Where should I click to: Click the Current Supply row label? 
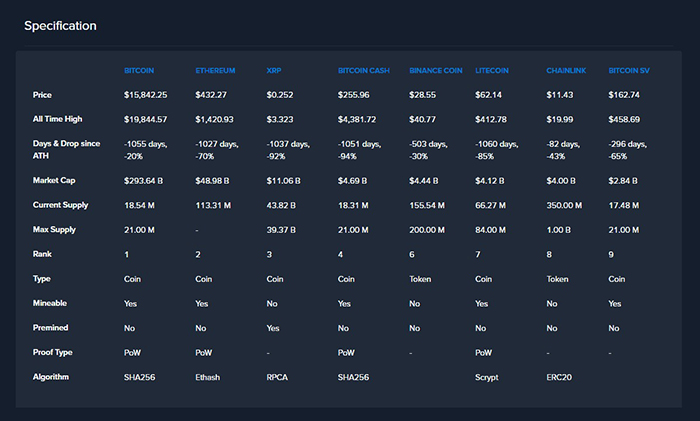point(60,205)
